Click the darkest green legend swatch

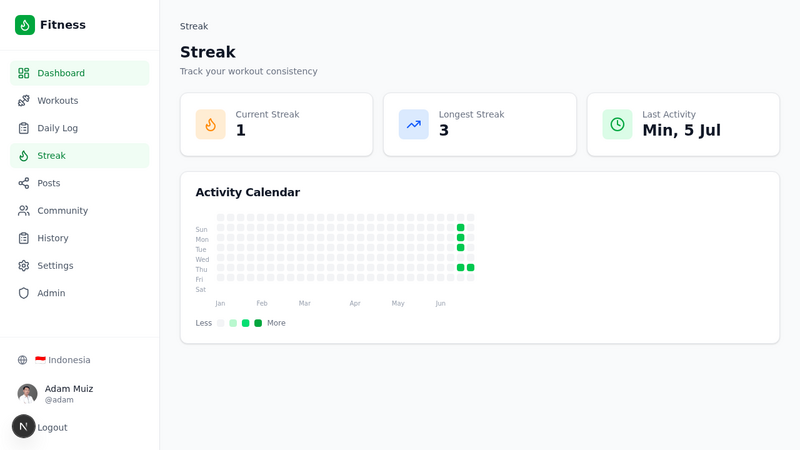[258, 323]
